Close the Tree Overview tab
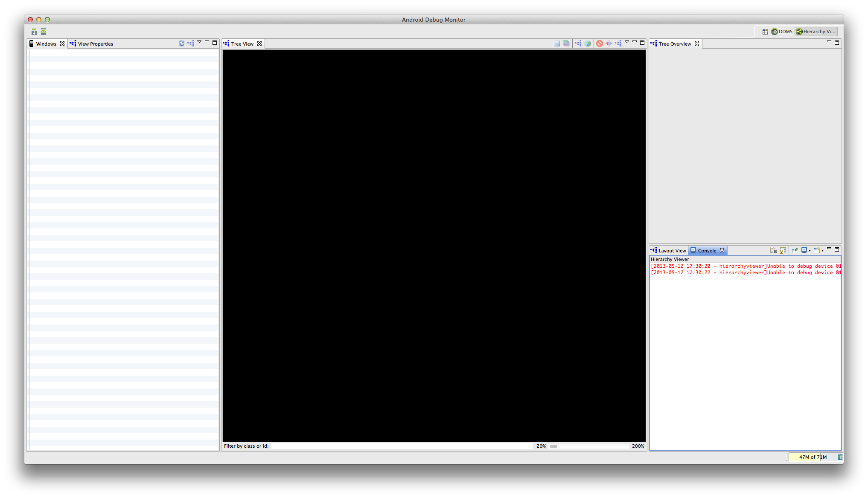 coord(697,43)
